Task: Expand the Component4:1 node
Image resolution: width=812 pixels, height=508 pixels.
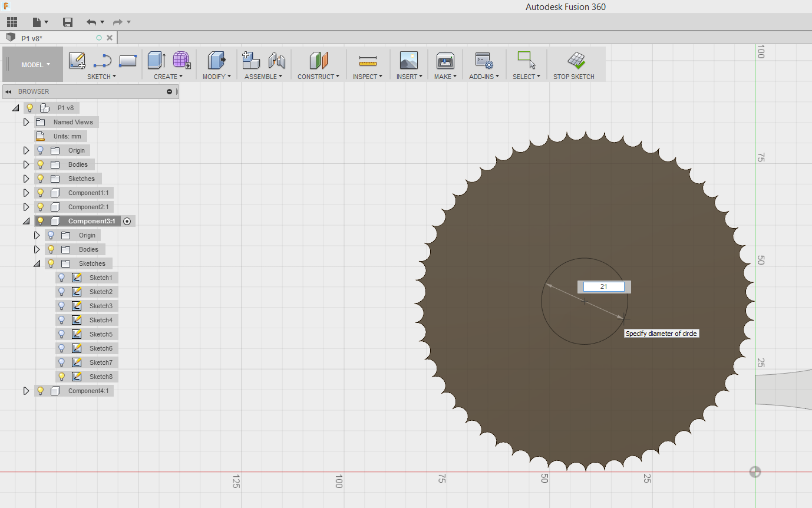Action: pyautogui.click(x=26, y=391)
